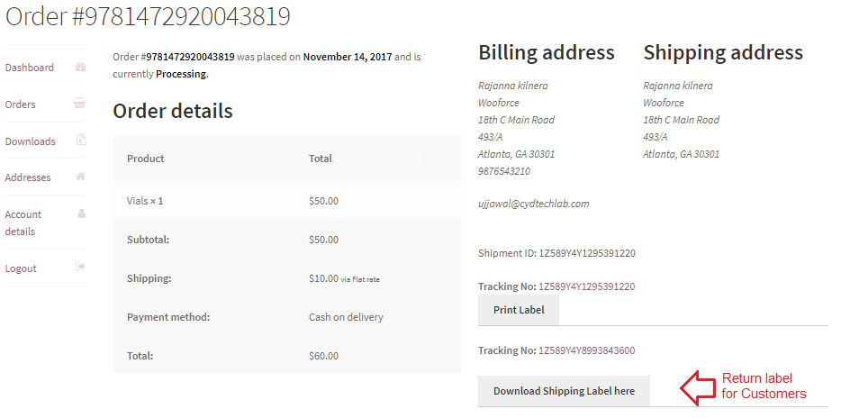868x418 pixels.
Task: Click Download Shipping Label here button
Action: 564,391
